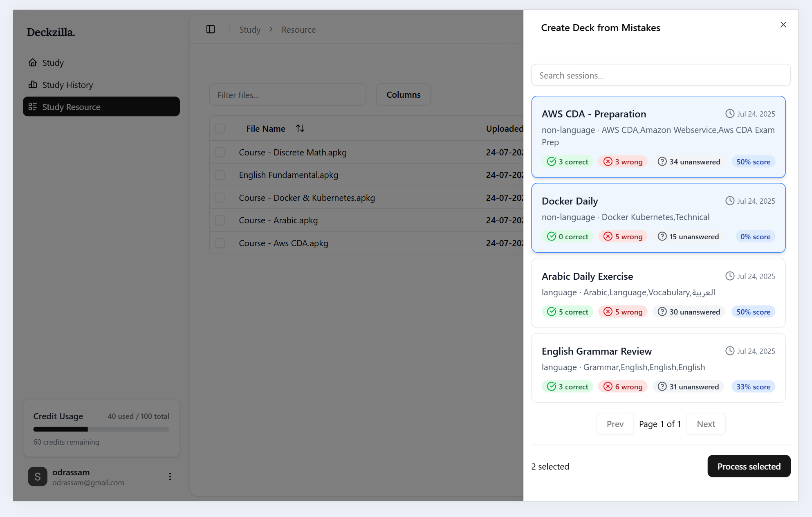The width and height of the screenshot is (812, 517).
Task: Close the Create Deck from Mistakes panel
Action: (x=783, y=25)
